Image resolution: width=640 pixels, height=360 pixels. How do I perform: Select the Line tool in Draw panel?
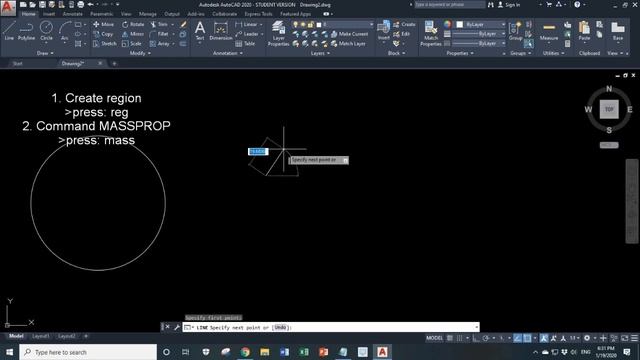point(9,31)
